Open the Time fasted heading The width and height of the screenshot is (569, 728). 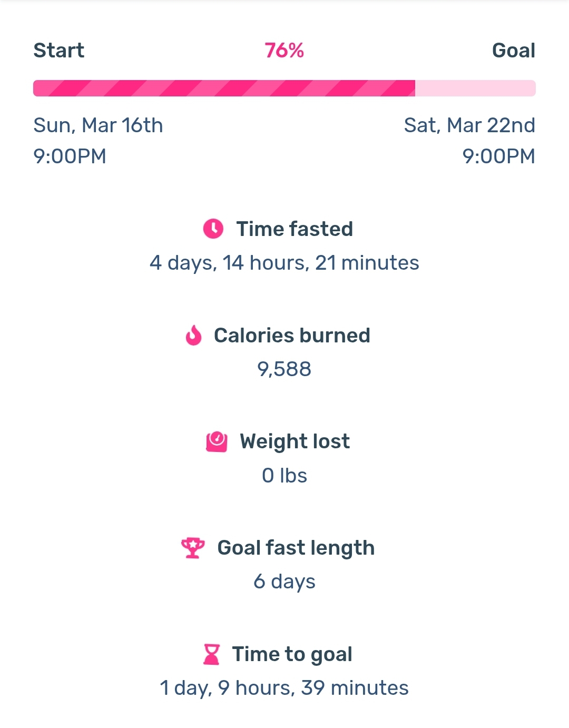(295, 229)
